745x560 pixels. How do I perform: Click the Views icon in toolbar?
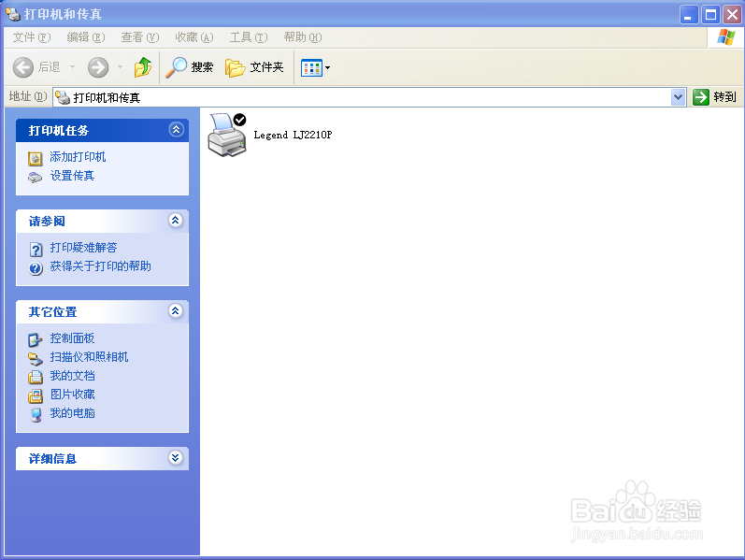tap(311, 68)
